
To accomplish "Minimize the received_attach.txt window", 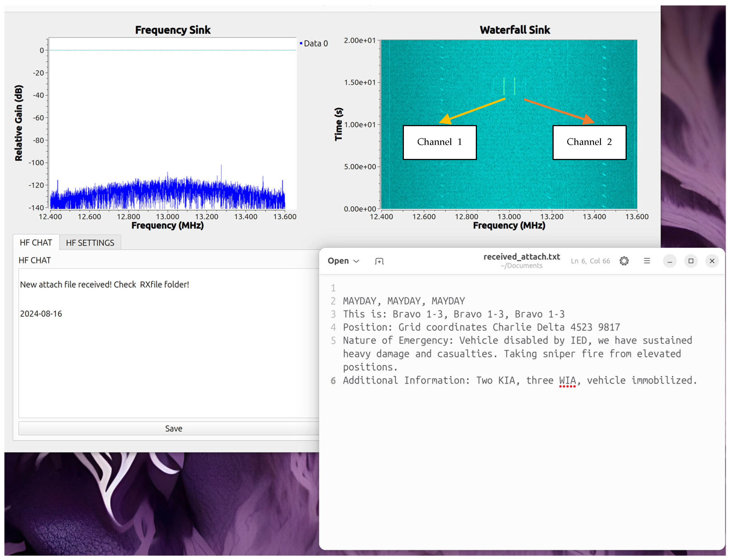I will (x=669, y=261).
